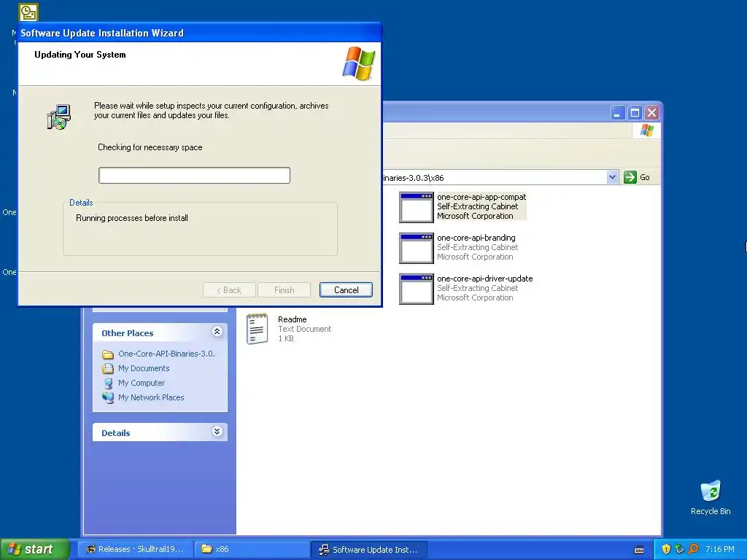Switch to Software Update Inst taskbar button
747x560 pixels.
pyautogui.click(x=369, y=550)
